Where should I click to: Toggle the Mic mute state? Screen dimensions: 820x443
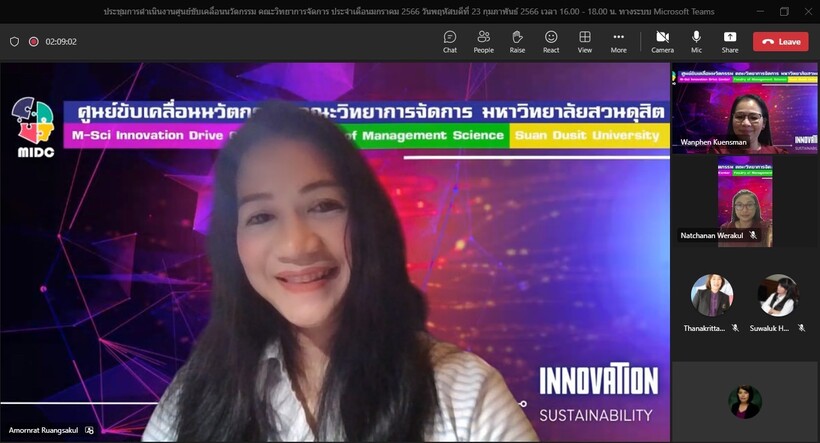[x=696, y=41]
